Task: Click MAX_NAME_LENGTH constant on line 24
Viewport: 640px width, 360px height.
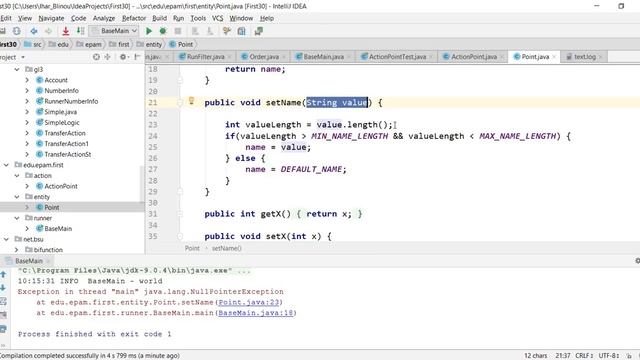Action: pyautogui.click(x=518, y=136)
